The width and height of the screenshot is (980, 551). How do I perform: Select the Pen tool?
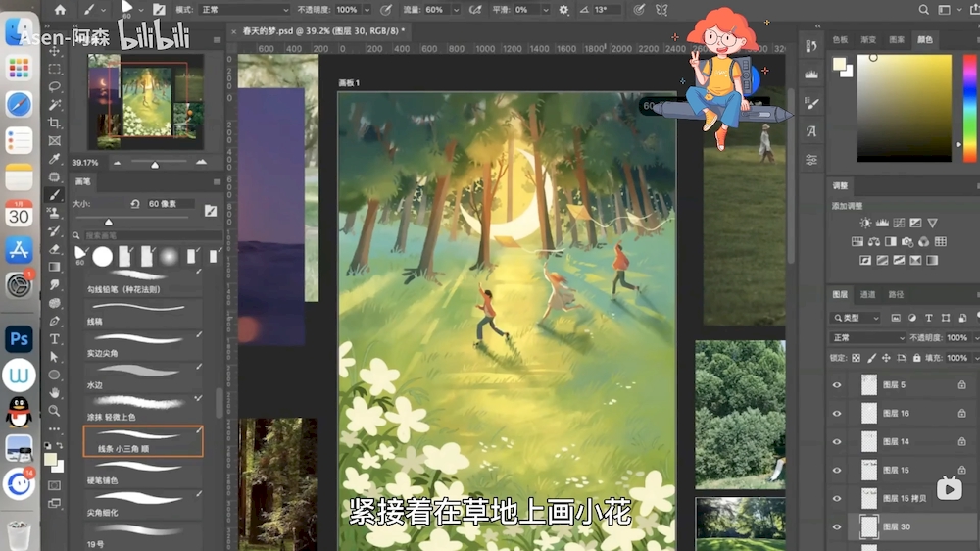pos(54,321)
